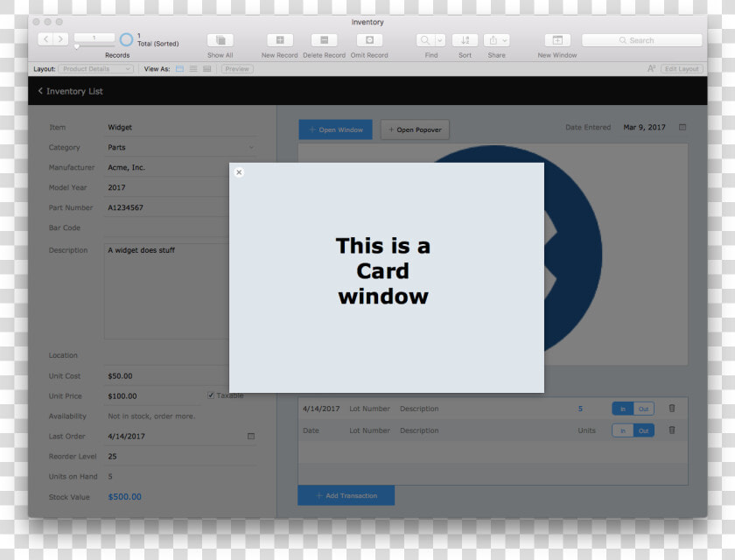Click the Part Number A1234567 field
This screenshot has height=560, width=735.
tap(166, 207)
